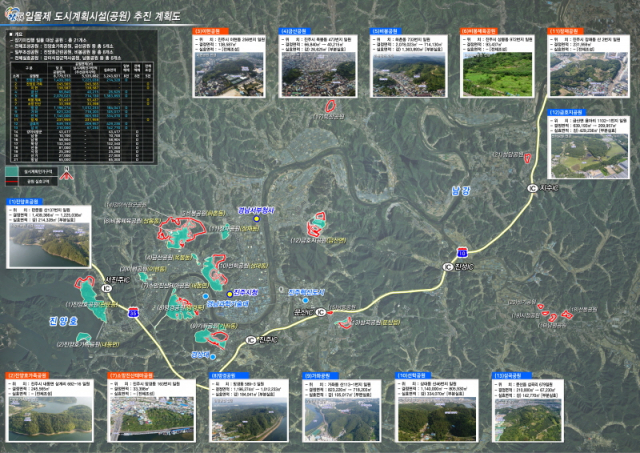This screenshot has width=640, height=453.
Task: Click the teal legend color swatch
Action: [x=12, y=171]
